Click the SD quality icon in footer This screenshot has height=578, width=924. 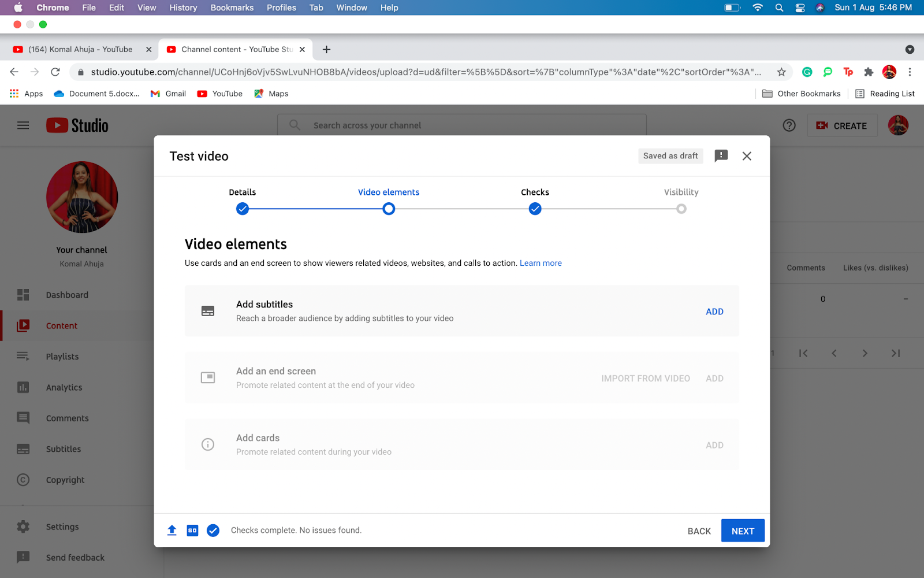pos(192,530)
